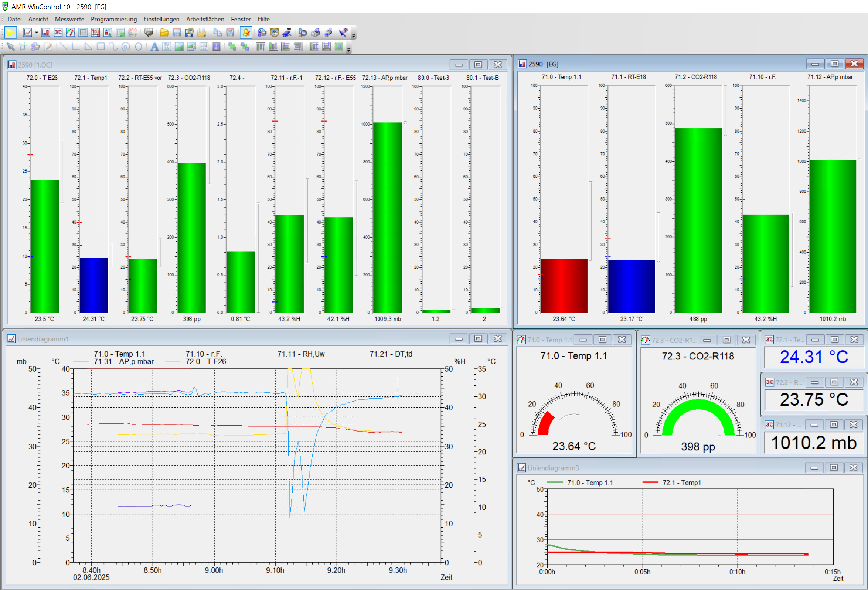
Task: Open the Arbeitsflächen menu
Action: (205, 19)
